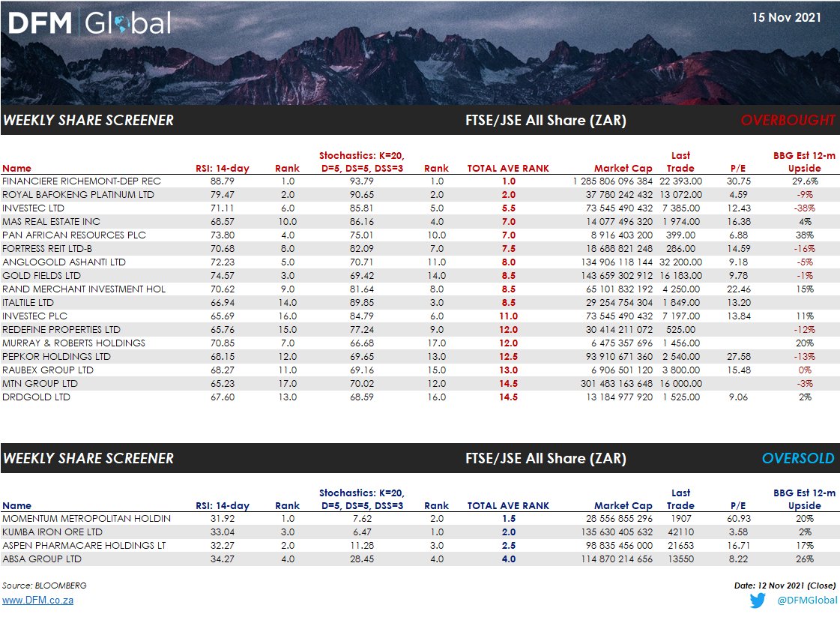Click MTN GROUP LTD name
The width and height of the screenshot is (840, 620).
[40, 384]
